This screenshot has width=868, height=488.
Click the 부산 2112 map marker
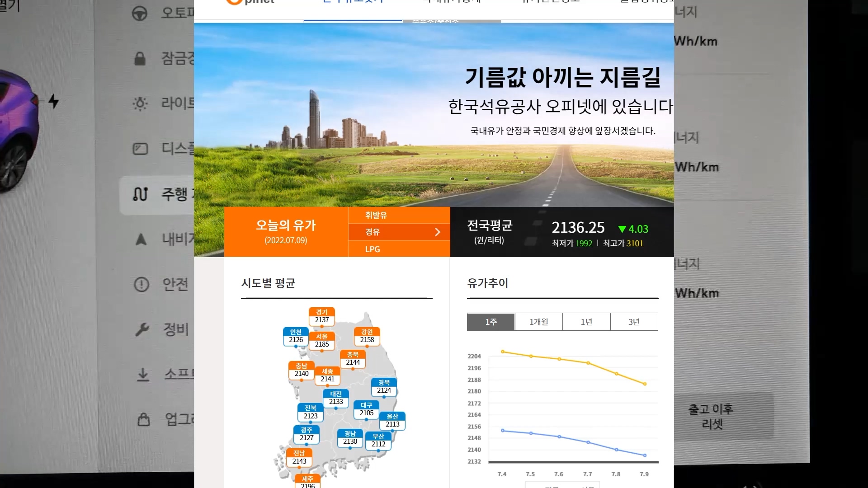click(378, 441)
